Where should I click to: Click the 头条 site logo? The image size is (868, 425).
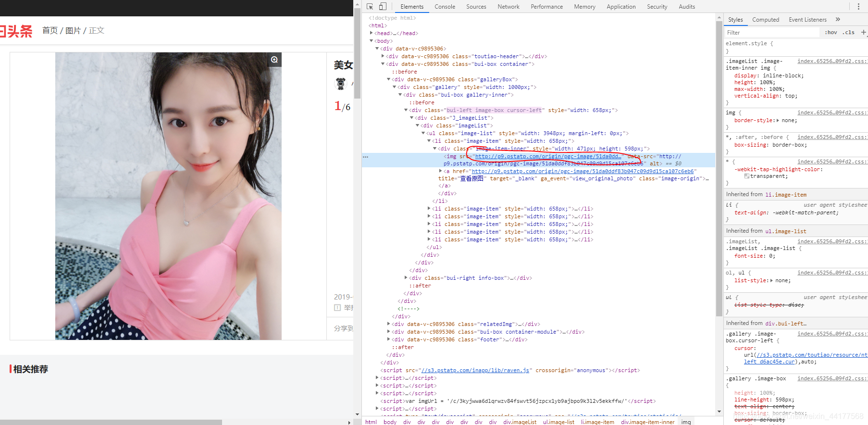(16, 31)
